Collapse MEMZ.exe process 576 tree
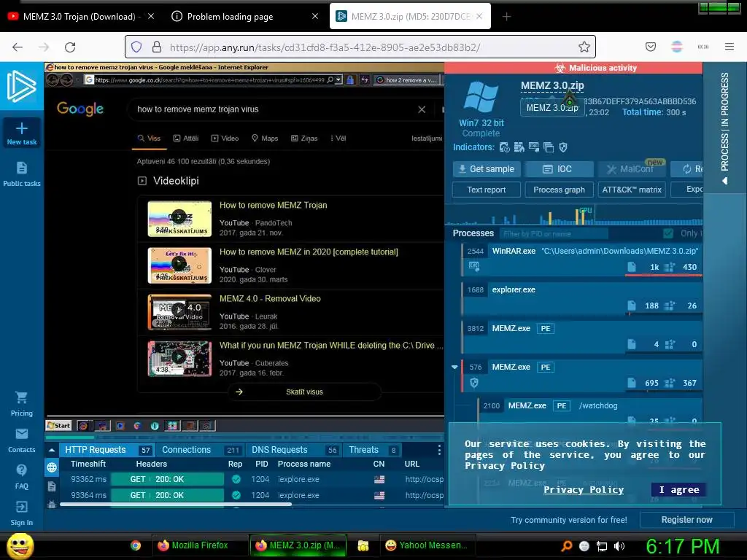Image resolution: width=747 pixels, height=560 pixels. pos(454,367)
